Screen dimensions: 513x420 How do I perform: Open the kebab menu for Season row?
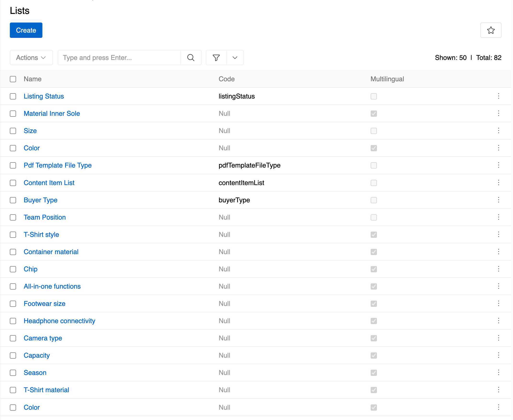pyautogui.click(x=498, y=373)
